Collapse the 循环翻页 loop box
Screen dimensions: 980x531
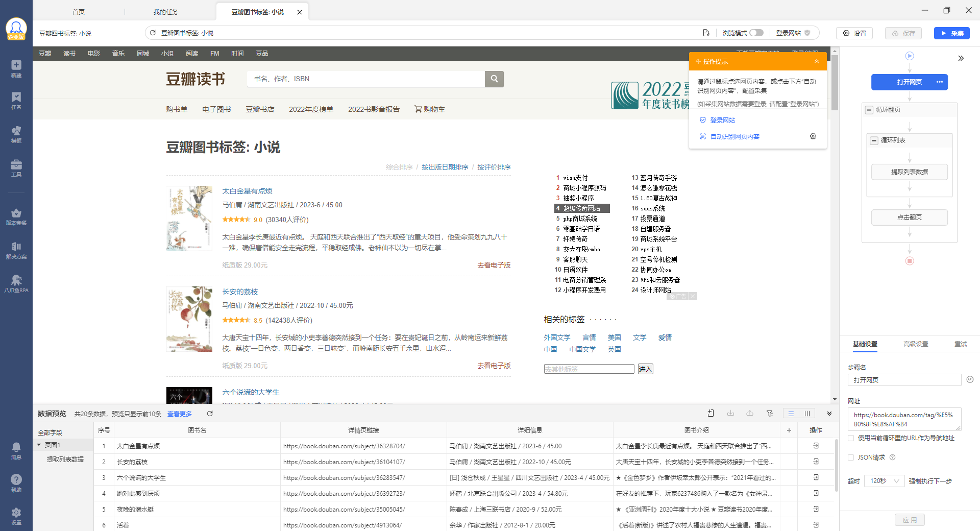pos(869,110)
